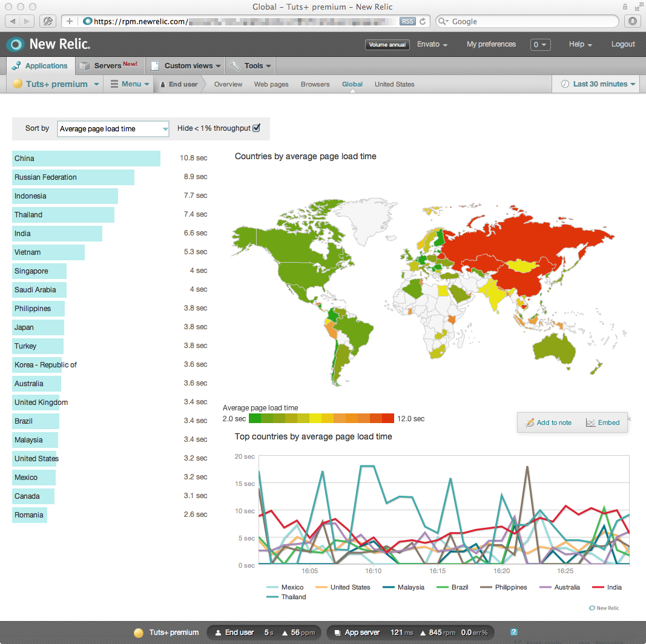Click the help question mark in footer
Screen dimensions: 646x644
click(513, 632)
